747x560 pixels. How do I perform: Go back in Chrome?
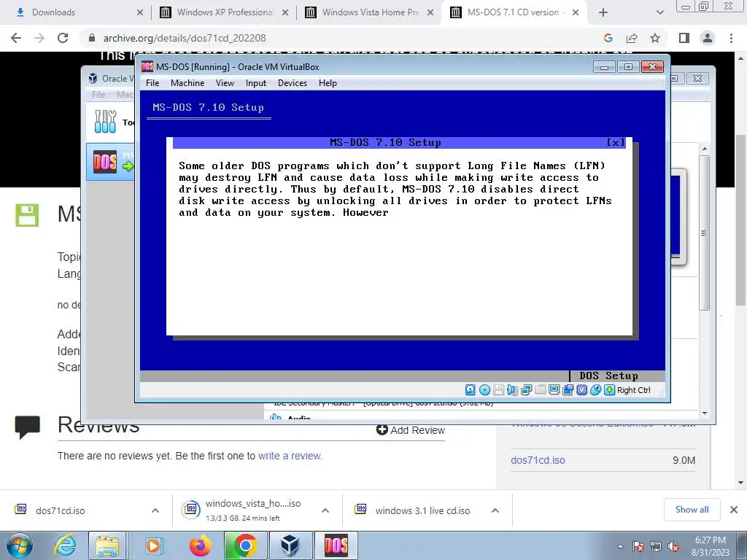[x=16, y=38]
